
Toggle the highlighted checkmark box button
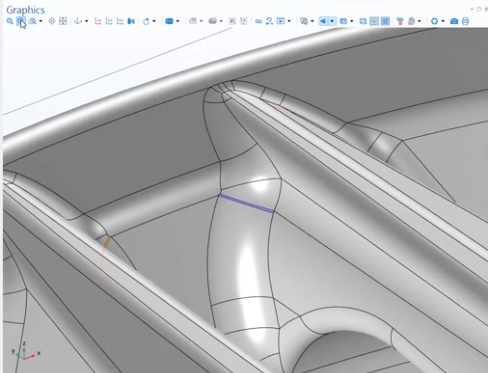(x=374, y=21)
